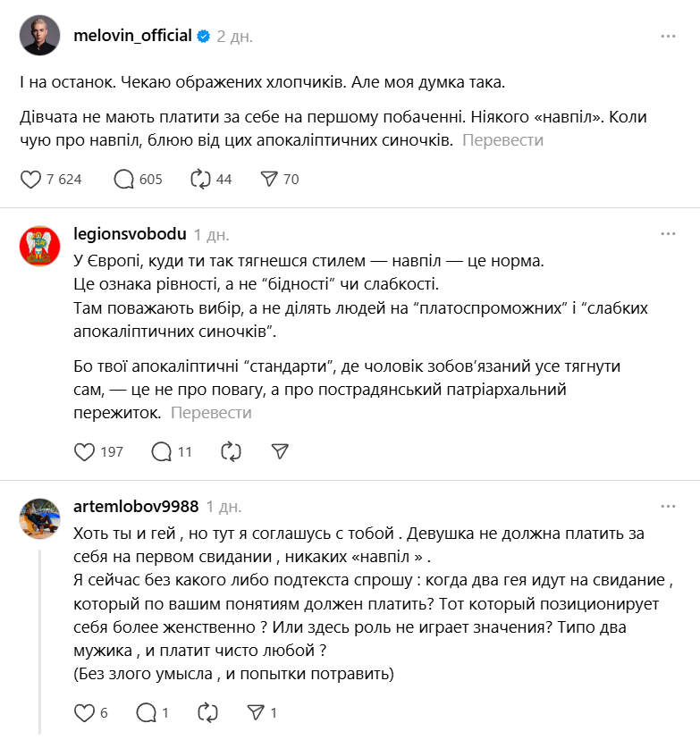Click the 605 comments count
This screenshot has width=700, height=740.
click(x=149, y=179)
